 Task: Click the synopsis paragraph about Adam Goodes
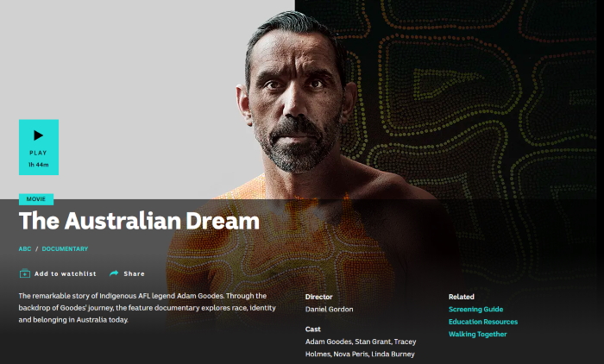pos(148,308)
